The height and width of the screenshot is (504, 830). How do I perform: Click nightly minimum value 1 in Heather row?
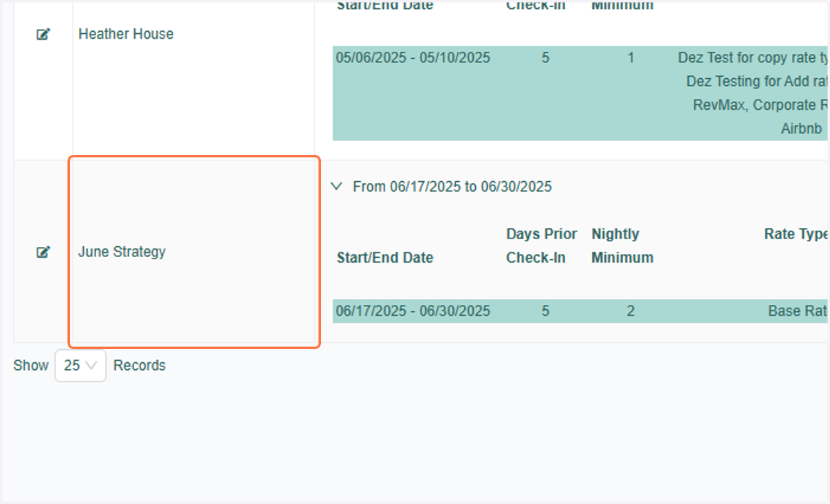pos(631,58)
